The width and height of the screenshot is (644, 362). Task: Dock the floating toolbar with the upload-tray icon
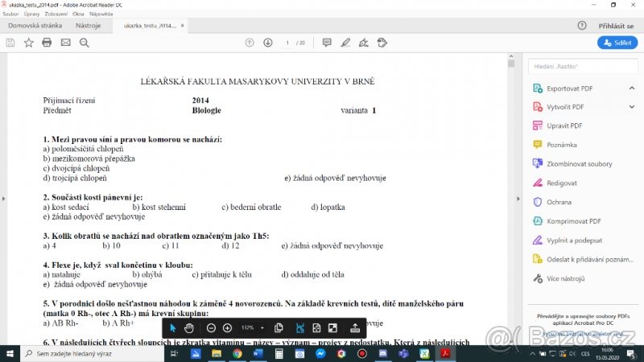click(x=355, y=328)
